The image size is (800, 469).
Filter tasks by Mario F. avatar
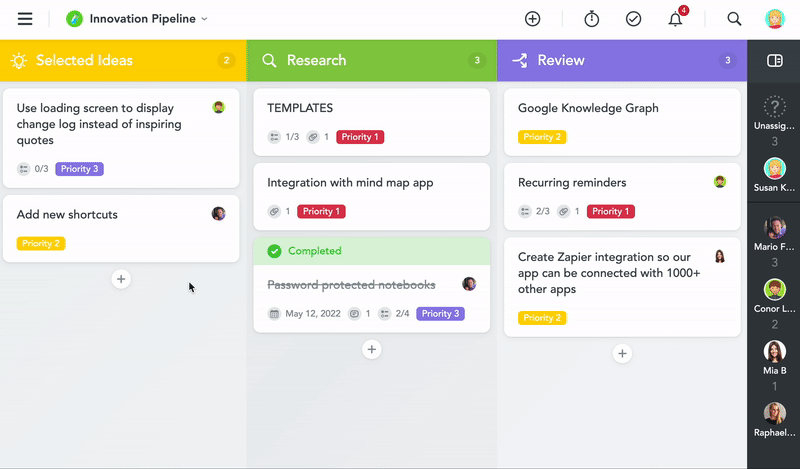coord(774,229)
